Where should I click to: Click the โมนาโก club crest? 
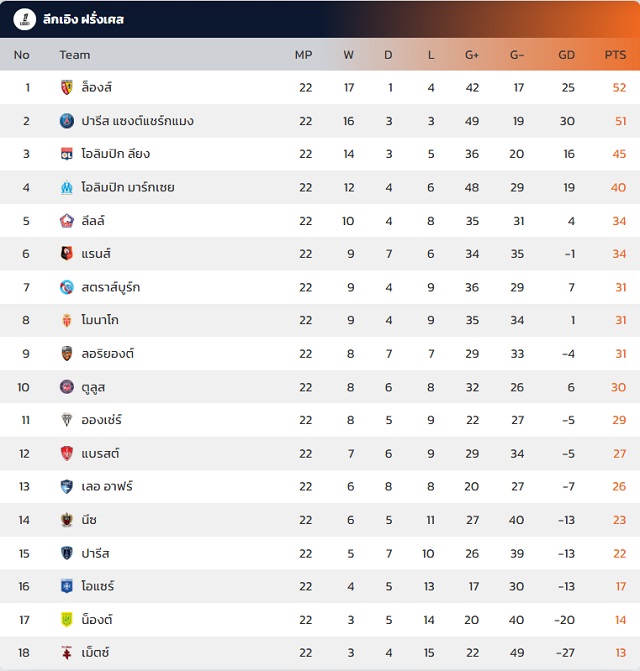67,320
